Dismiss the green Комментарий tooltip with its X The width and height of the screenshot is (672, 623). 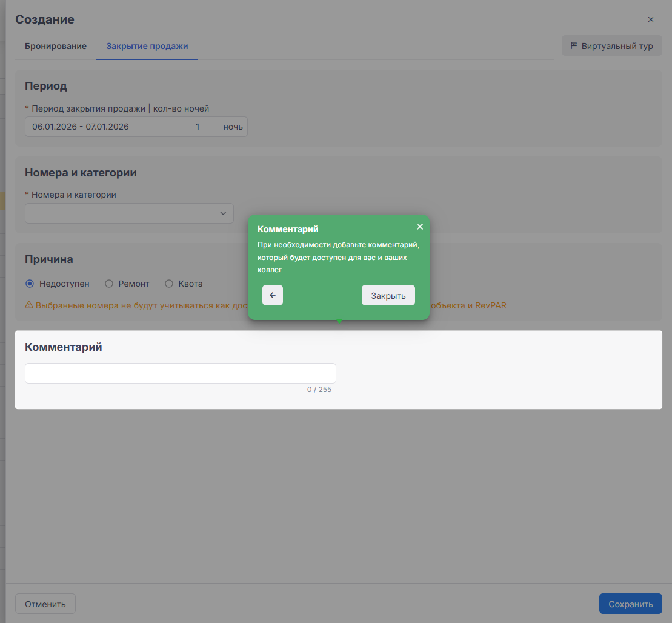tap(420, 227)
